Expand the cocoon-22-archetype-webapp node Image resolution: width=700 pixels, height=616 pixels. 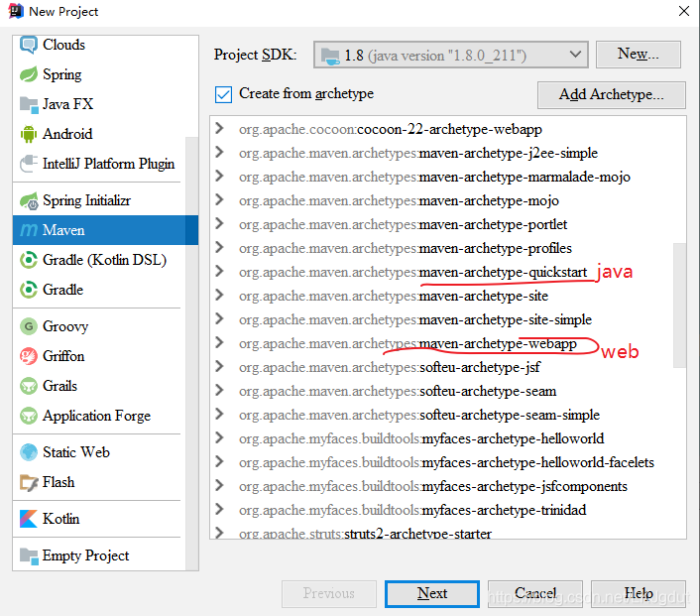coord(219,129)
